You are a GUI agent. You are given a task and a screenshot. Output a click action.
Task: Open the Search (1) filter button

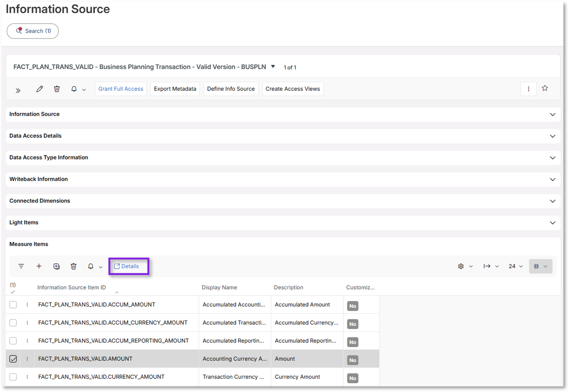point(32,31)
